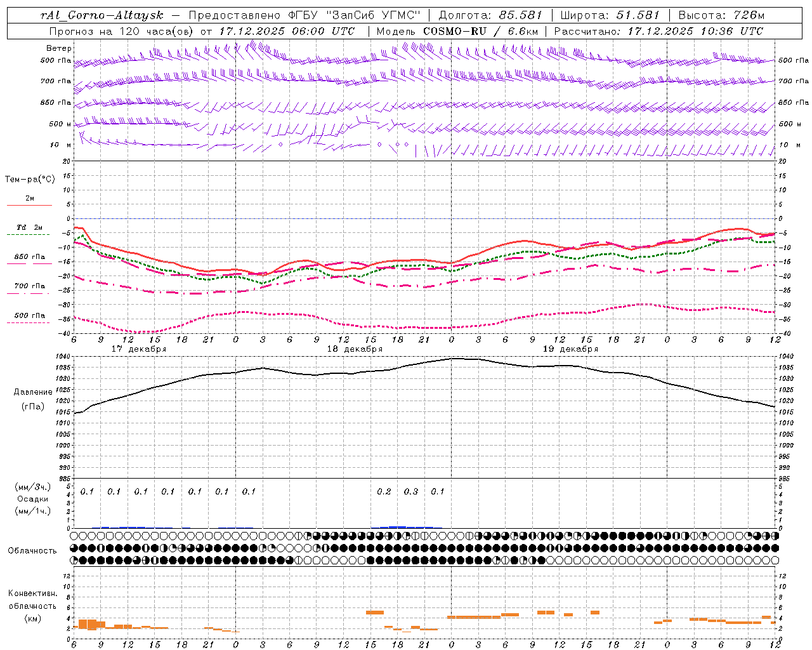Click the Тем-ра(°C) temperature panel label
The image size is (812, 650).
(30, 180)
